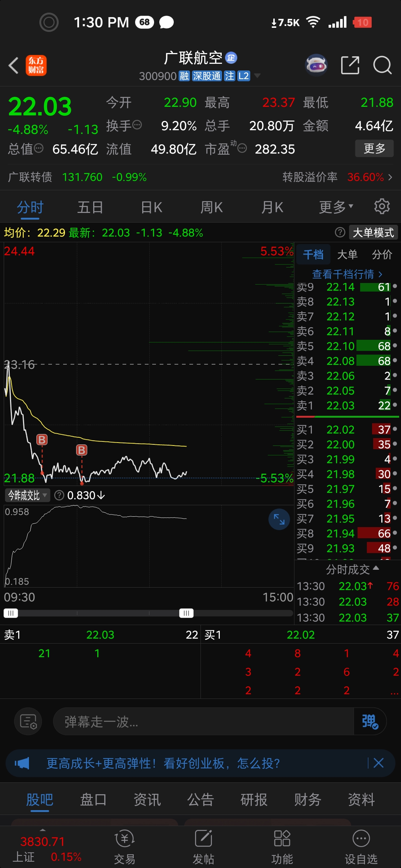Open the 更多 chart period dropdown
The image size is (401, 868).
(x=336, y=207)
